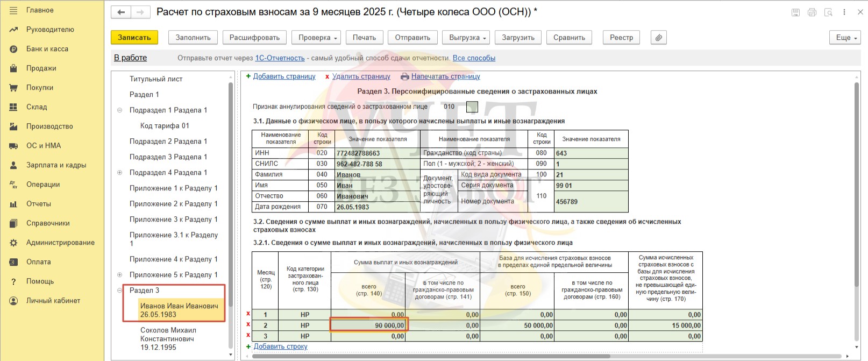Open the 1С-Отчетность link
868x361 pixels.
coord(280,58)
